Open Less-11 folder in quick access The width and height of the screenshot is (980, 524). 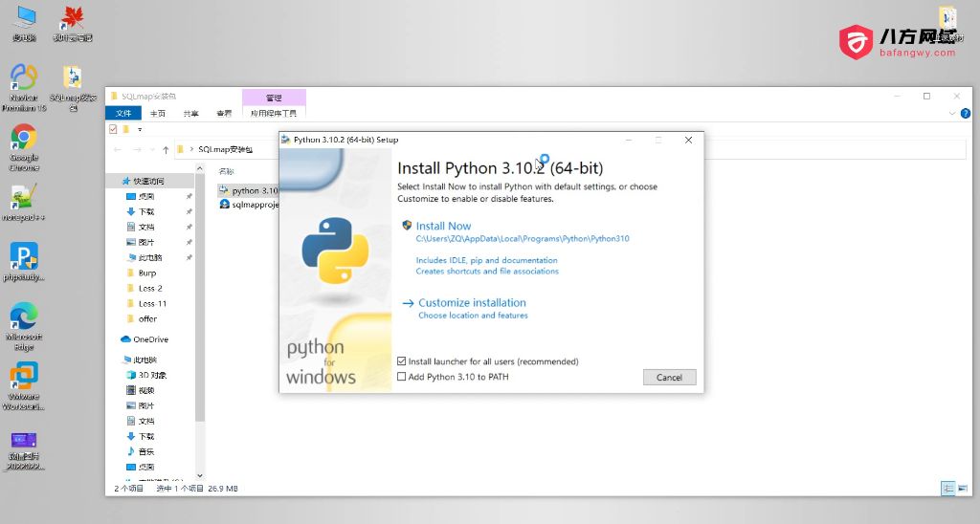pyautogui.click(x=152, y=303)
